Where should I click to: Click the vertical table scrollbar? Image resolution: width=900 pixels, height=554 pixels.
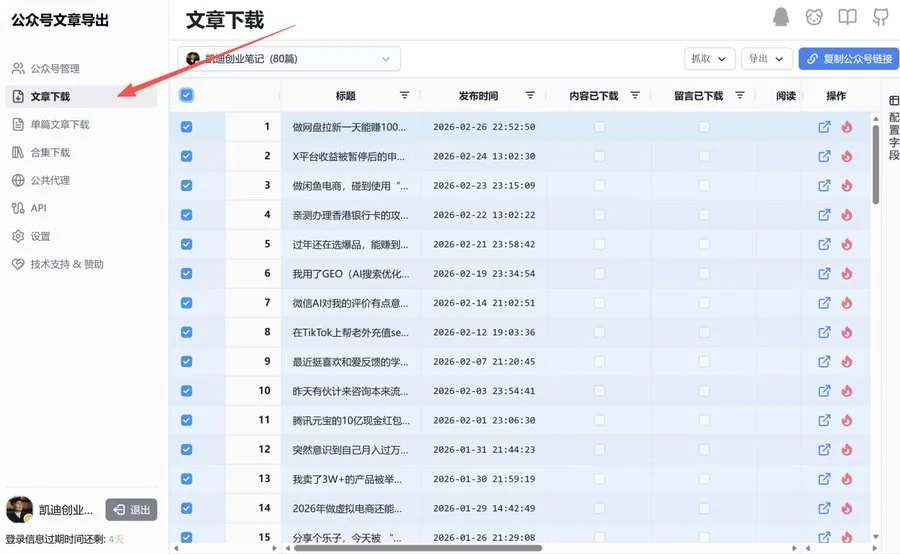pyautogui.click(x=875, y=164)
